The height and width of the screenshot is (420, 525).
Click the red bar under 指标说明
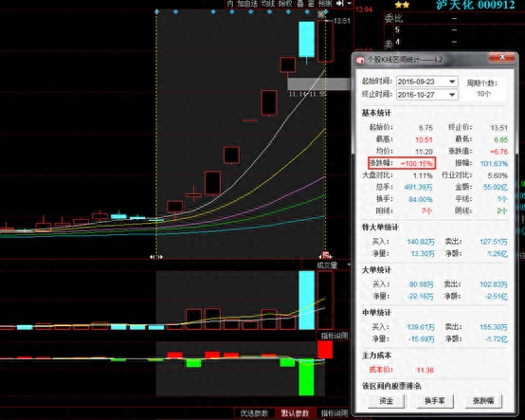(325, 350)
